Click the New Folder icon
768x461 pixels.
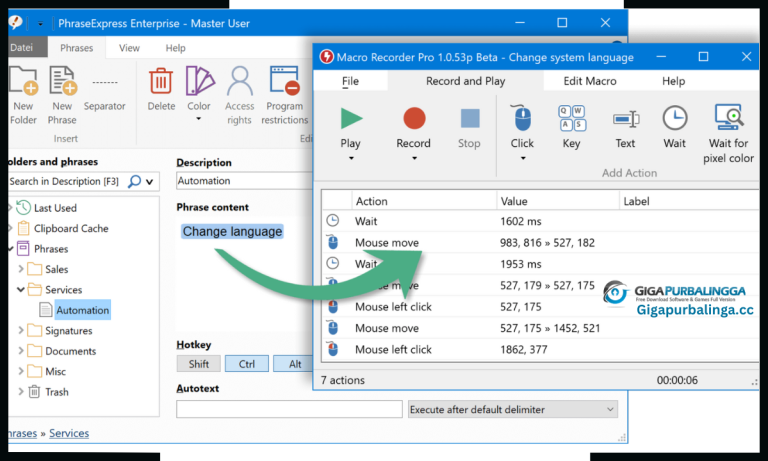click(x=23, y=81)
